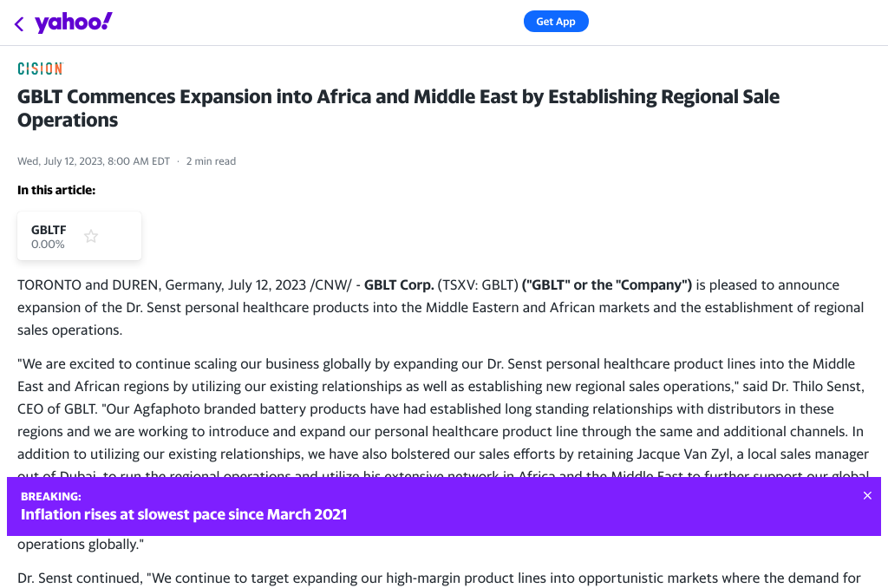Click the GBLT expansion article headline
This screenshot has height=588, width=888.
pyautogui.click(x=398, y=108)
